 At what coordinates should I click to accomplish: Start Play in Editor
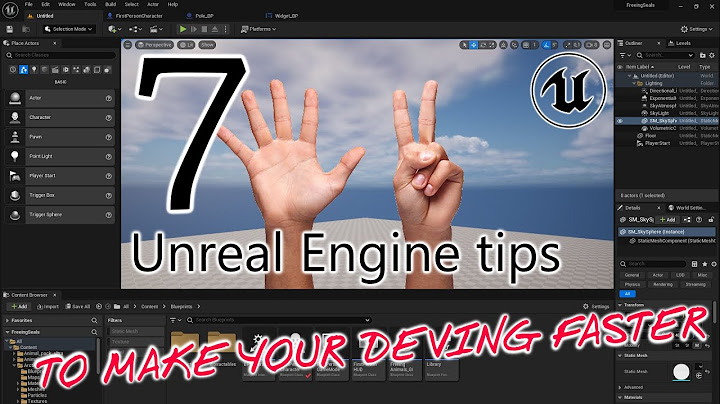coord(183,29)
